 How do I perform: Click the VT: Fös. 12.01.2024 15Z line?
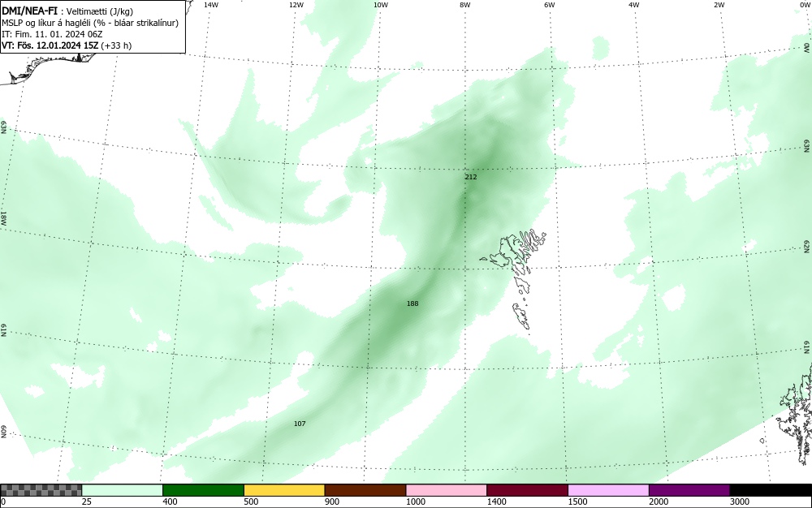[x=67, y=45]
